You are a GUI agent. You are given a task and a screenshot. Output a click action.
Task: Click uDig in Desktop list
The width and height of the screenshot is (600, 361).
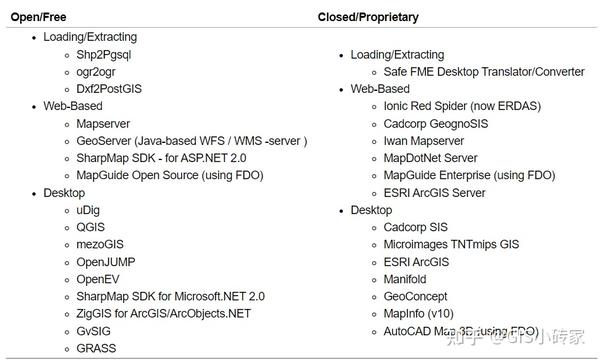pos(88,210)
